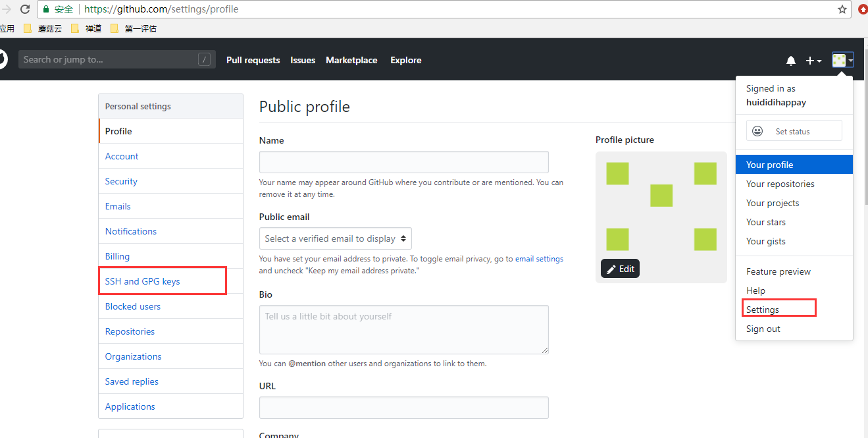Open the Public email dropdown
This screenshot has height=438, width=868.
click(x=336, y=238)
